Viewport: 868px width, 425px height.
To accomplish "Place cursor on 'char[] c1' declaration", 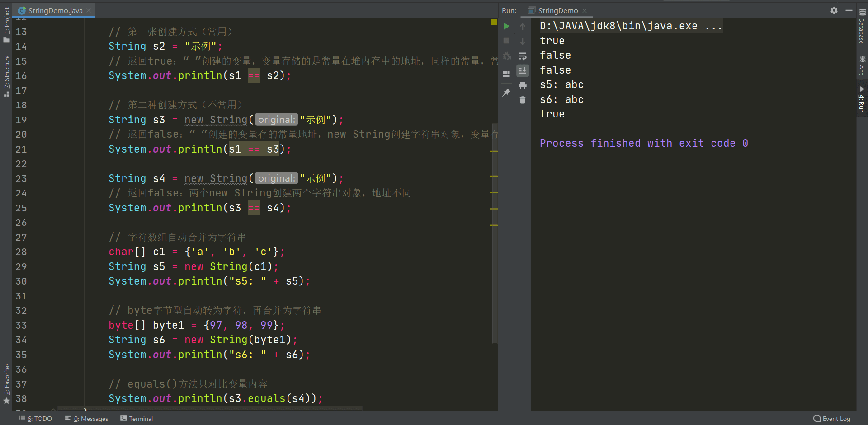I will (137, 252).
